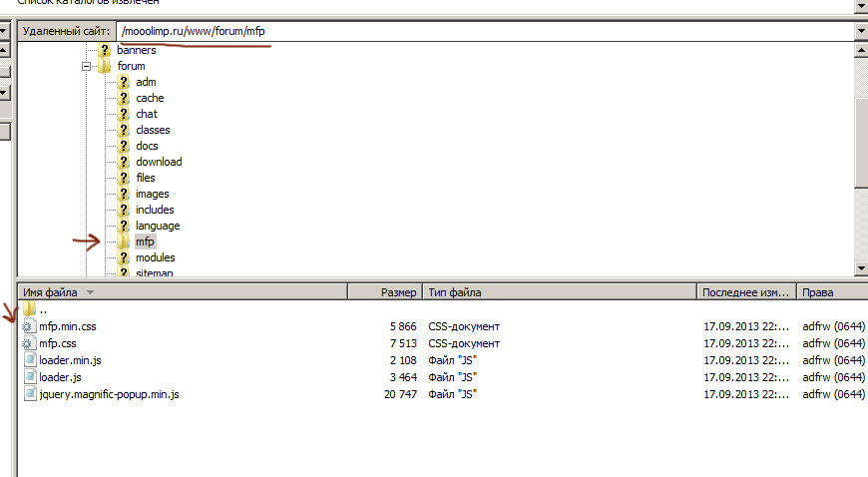868x477 pixels.
Task: Sort files by Тип файла column
Action: coord(559,292)
